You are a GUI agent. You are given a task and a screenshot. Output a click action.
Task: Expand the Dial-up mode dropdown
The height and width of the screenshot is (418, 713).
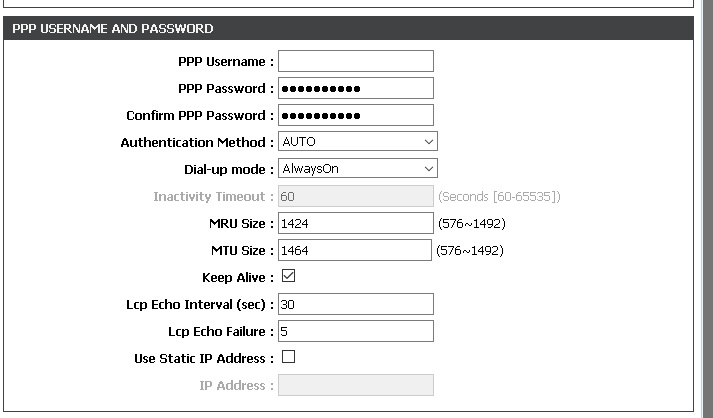357,170
